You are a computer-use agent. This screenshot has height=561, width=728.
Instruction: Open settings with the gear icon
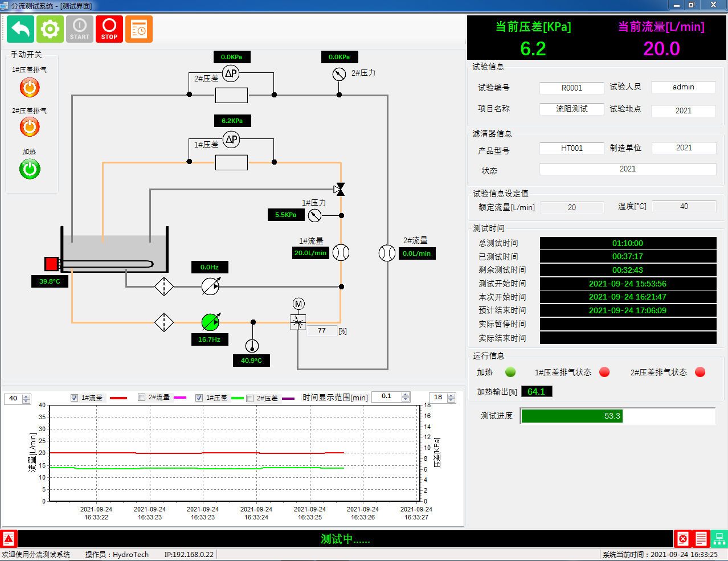coord(50,29)
